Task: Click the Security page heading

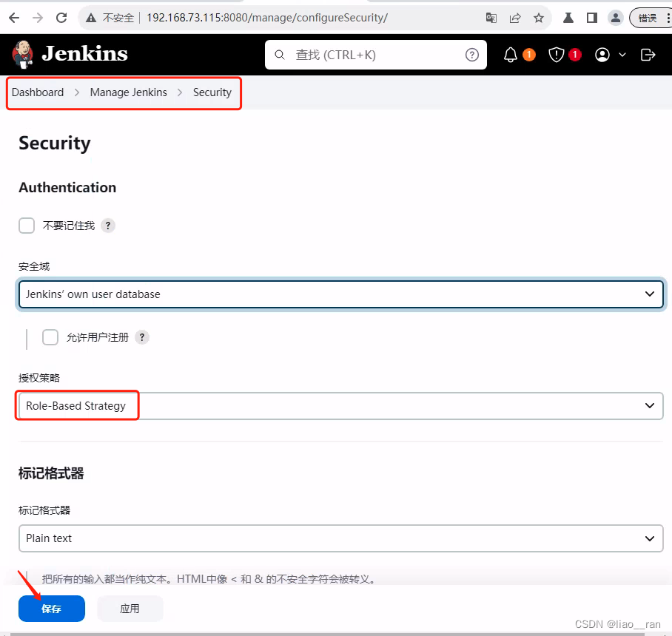Action: [x=55, y=143]
